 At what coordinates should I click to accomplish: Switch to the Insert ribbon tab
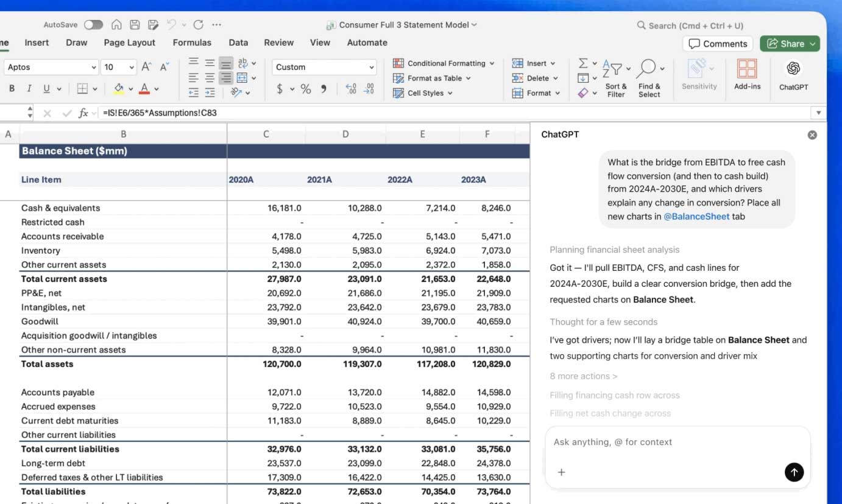point(37,43)
